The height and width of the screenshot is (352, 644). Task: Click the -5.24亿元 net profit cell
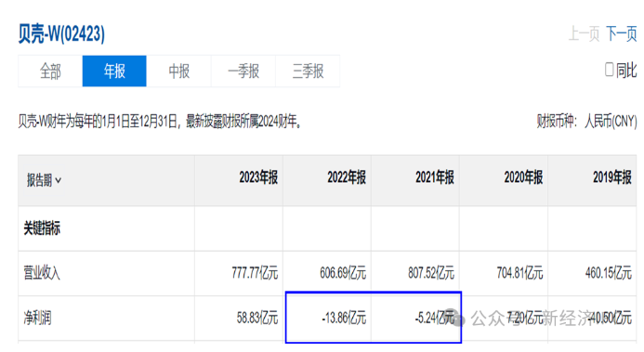click(435, 318)
